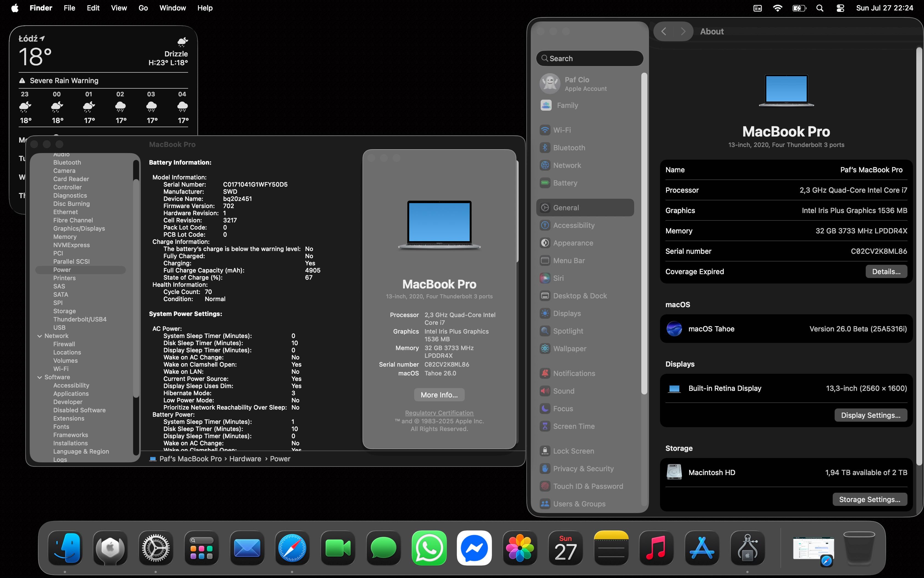Open Messages from the Dock

383,548
